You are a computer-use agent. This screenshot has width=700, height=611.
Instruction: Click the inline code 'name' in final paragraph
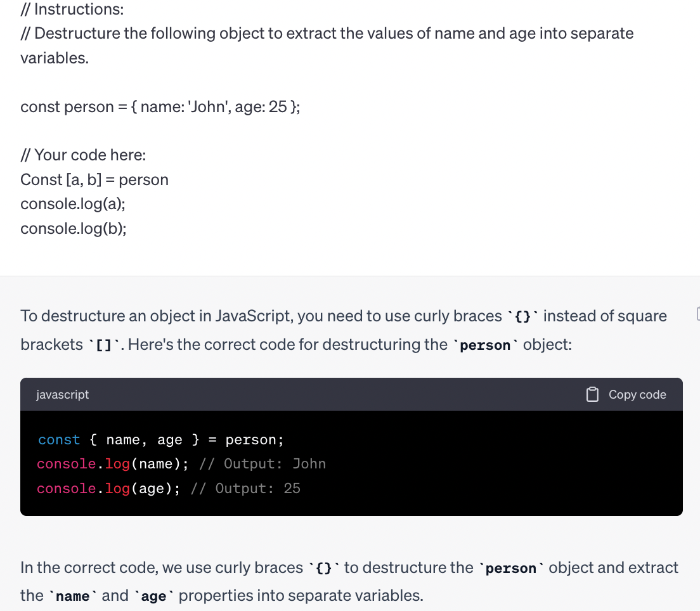click(x=73, y=596)
